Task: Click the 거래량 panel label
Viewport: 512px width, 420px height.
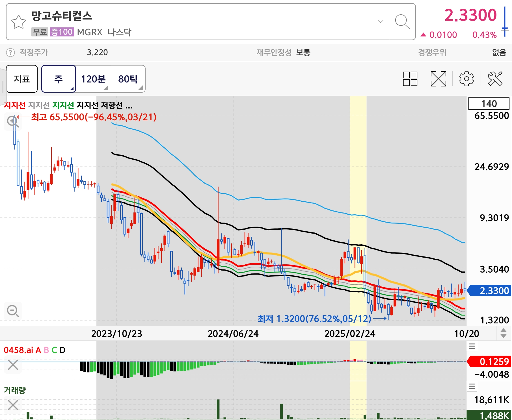Action: point(15,390)
